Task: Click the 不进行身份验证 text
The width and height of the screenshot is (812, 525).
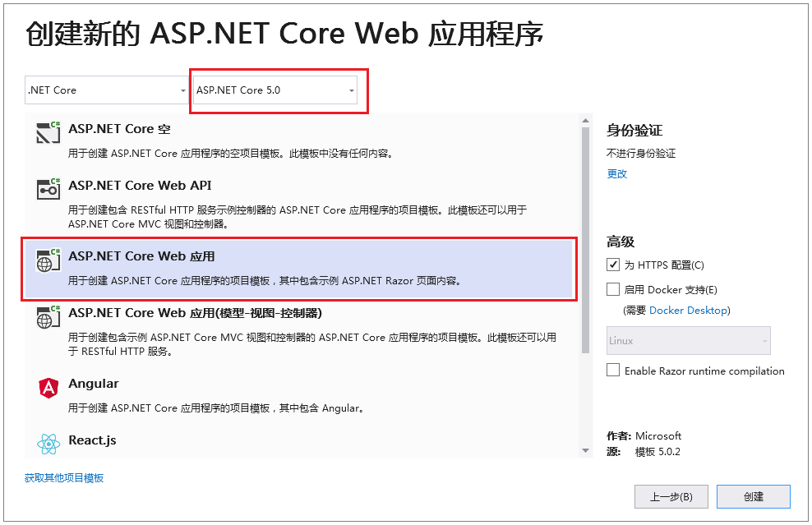Action: pos(641,154)
